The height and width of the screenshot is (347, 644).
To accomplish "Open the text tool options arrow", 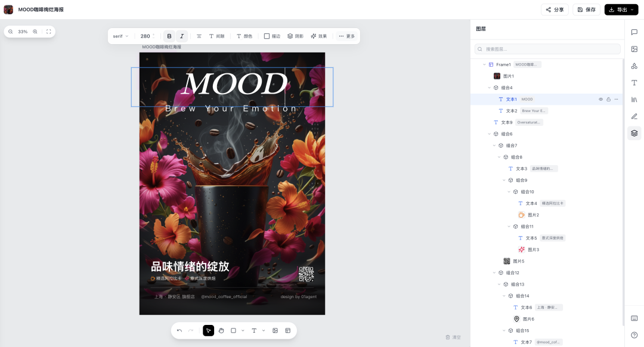I will [x=264, y=330].
